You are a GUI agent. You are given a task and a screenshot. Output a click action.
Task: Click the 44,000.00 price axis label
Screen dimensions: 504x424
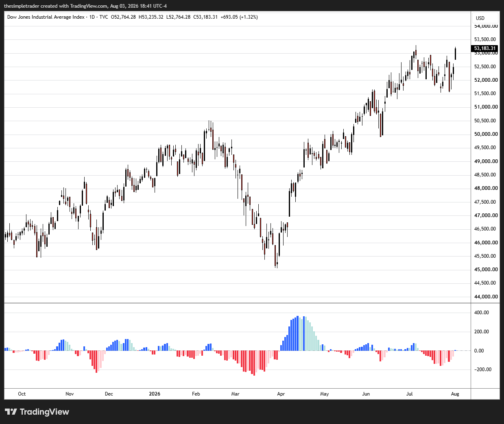tap(486, 297)
